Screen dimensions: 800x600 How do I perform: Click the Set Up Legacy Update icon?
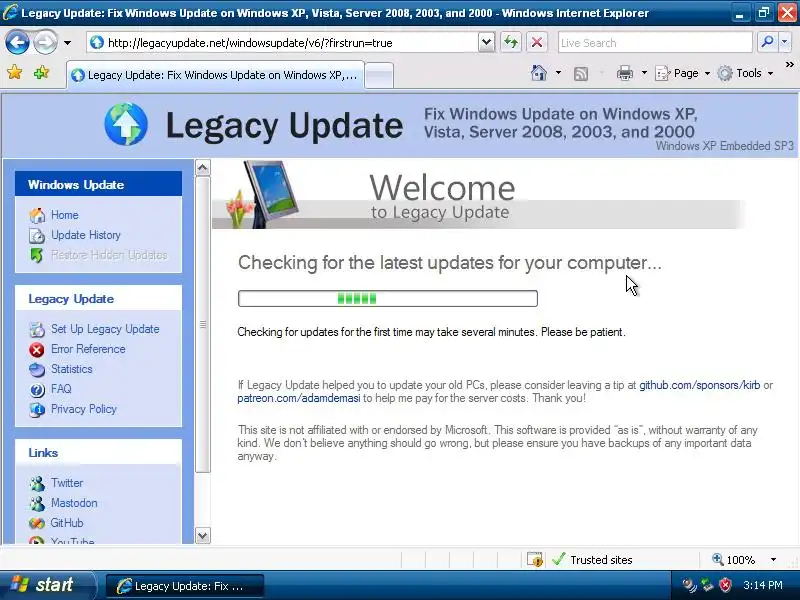[x=37, y=330]
